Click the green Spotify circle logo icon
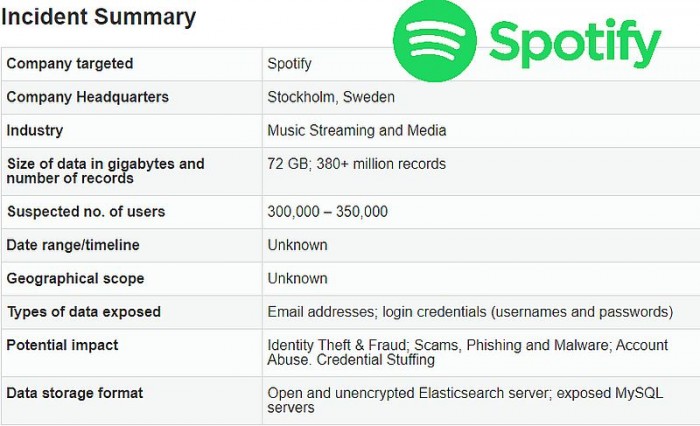This screenshot has width=700, height=426. coord(434,42)
